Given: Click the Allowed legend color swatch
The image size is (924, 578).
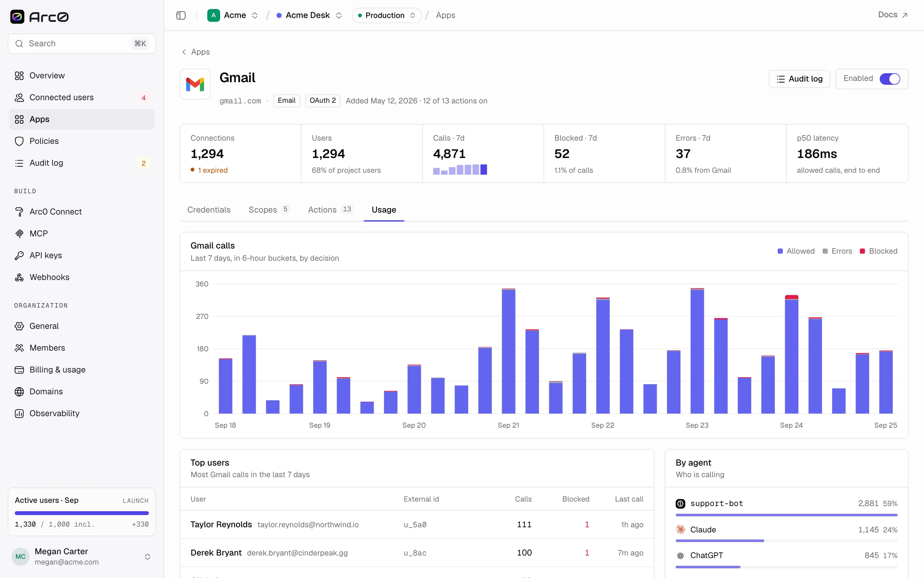Looking at the screenshot, I should coord(780,251).
